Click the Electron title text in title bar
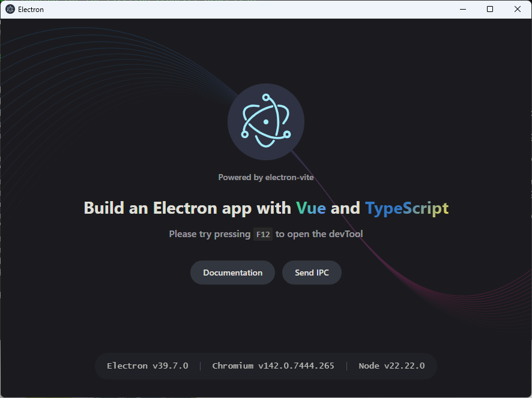Viewport: 532px width, 398px height. (x=31, y=10)
